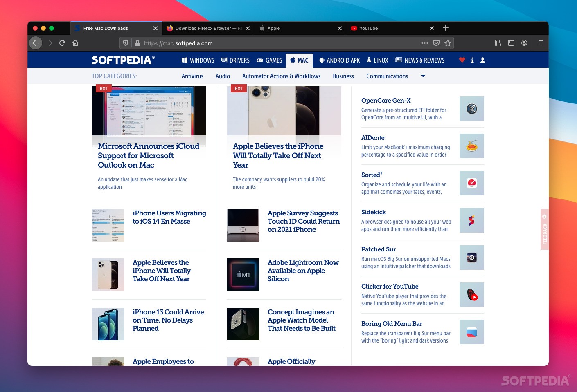The height and width of the screenshot is (392, 577).
Task: Bookmark this page with the star
Action: coord(448,43)
